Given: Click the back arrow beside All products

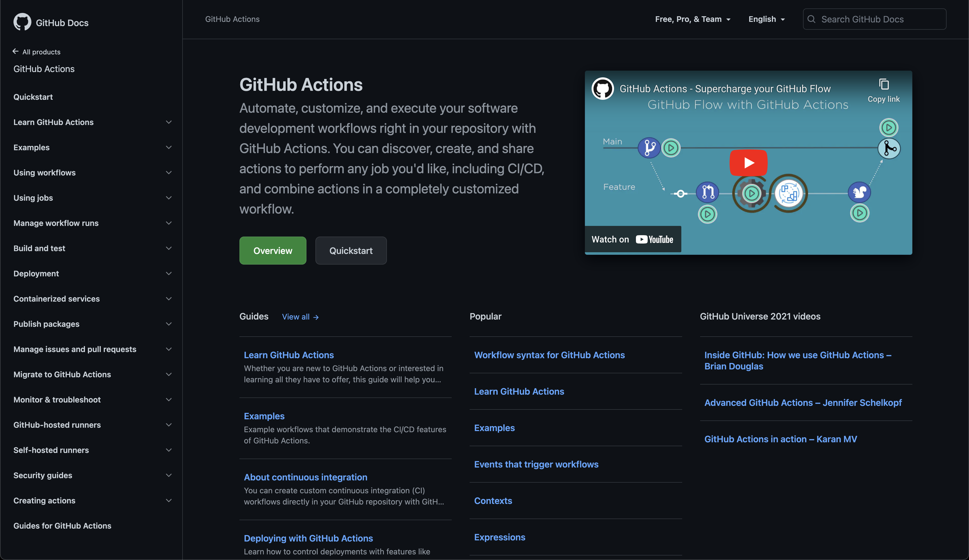Looking at the screenshot, I should click(15, 52).
